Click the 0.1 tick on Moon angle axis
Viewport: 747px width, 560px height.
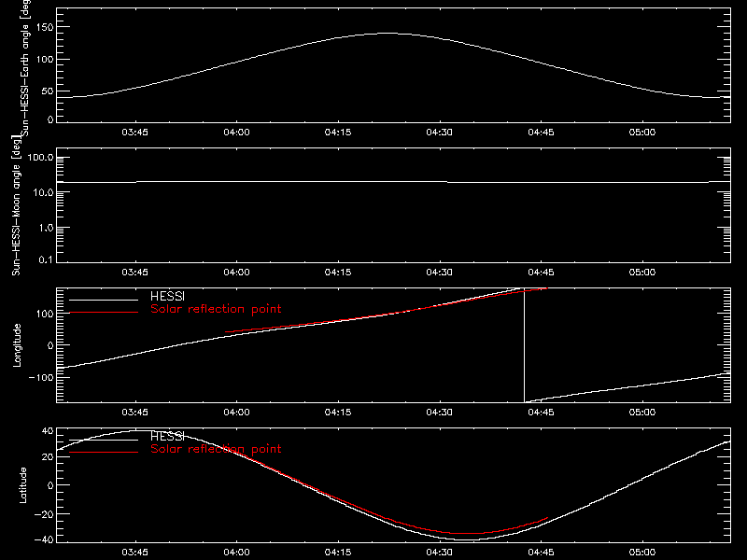pyautogui.click(x=46, y=259)
